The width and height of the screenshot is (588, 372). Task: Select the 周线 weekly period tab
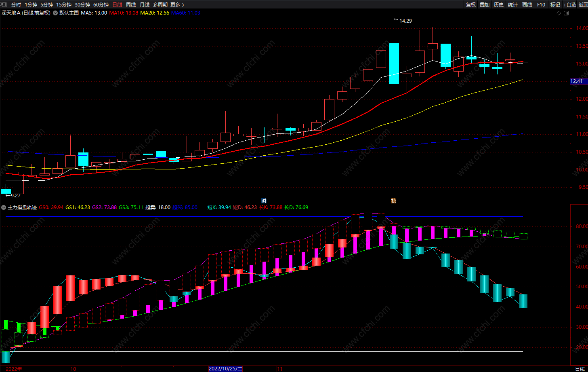point(131,5)
